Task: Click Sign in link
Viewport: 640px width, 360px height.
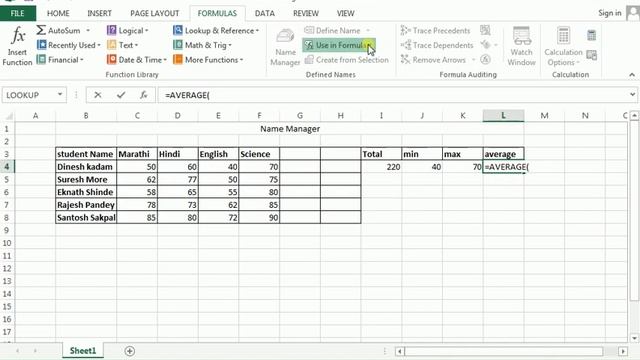Action: click(x=609, y=13)
